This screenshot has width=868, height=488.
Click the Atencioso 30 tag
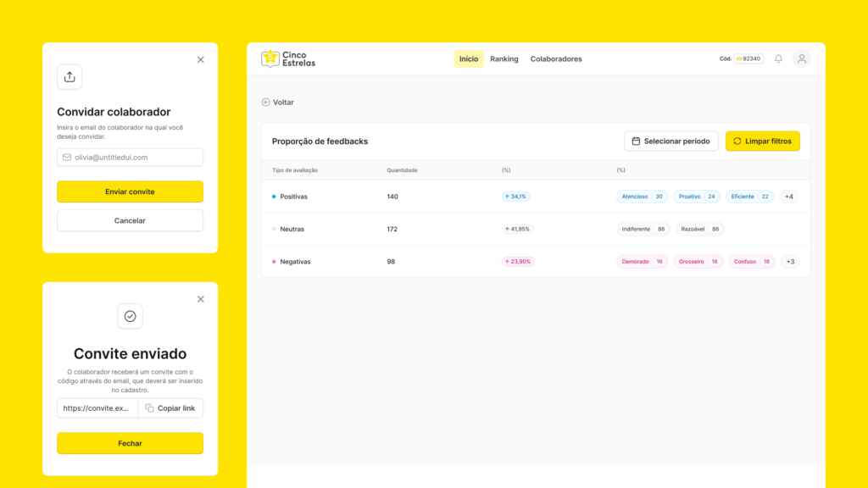[x=642, y=197]
